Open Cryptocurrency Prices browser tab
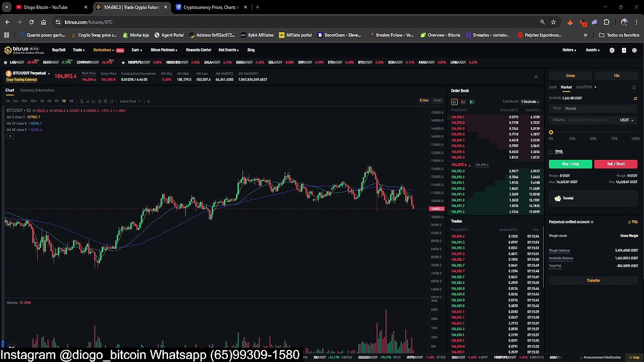This screenshot has height=362, width=644. click(x=210, y=7)
